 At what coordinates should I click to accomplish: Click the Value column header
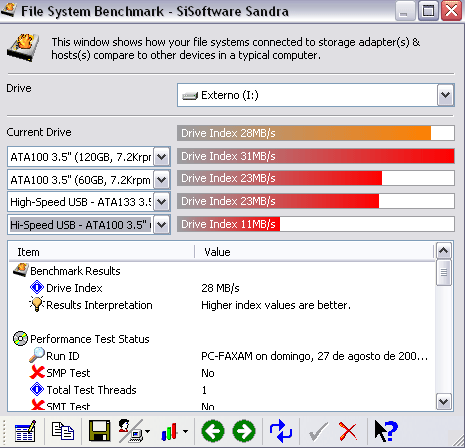point(314,252)
